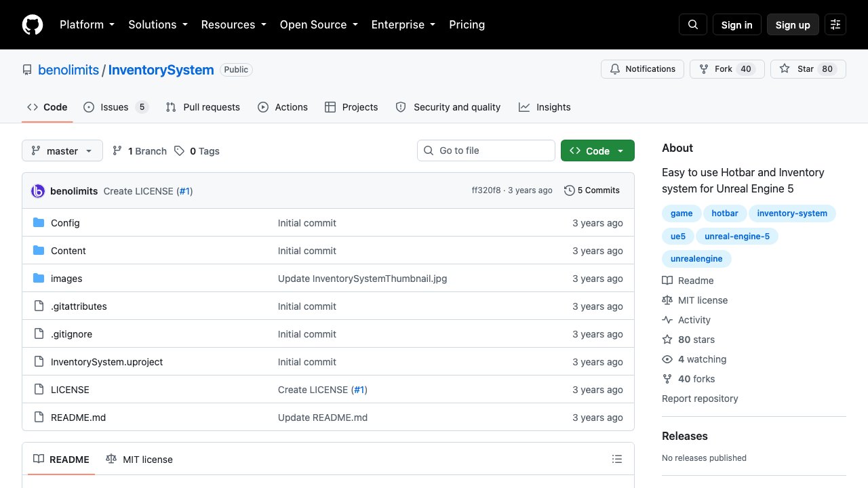
Task: Click the Sign up button
Action: coord(793,24)
